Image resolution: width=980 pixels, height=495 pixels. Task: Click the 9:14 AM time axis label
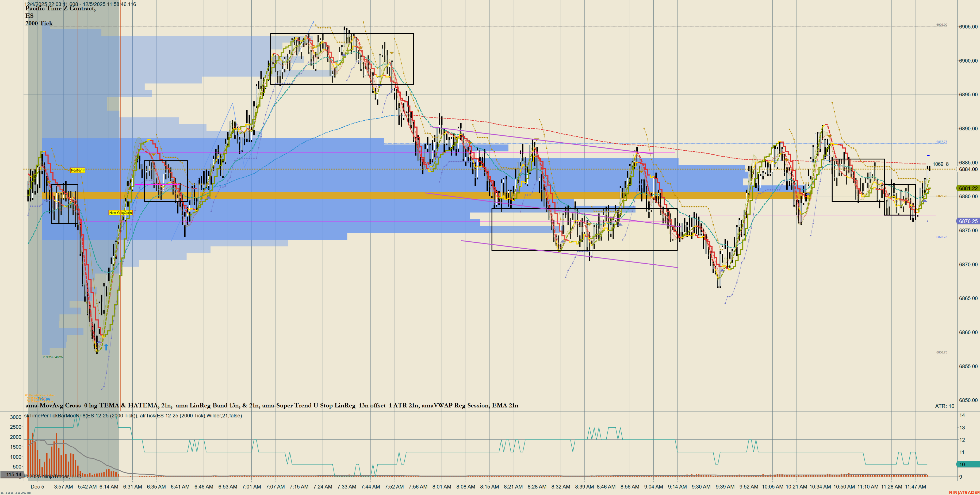pos(677,487)
